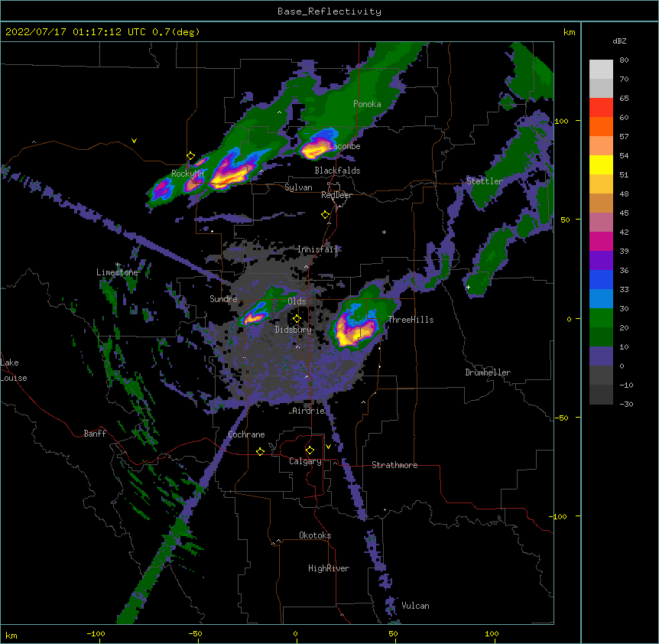Click the Limestone label
The height and width of the screenshot is (644, 659).
(117, 272)
